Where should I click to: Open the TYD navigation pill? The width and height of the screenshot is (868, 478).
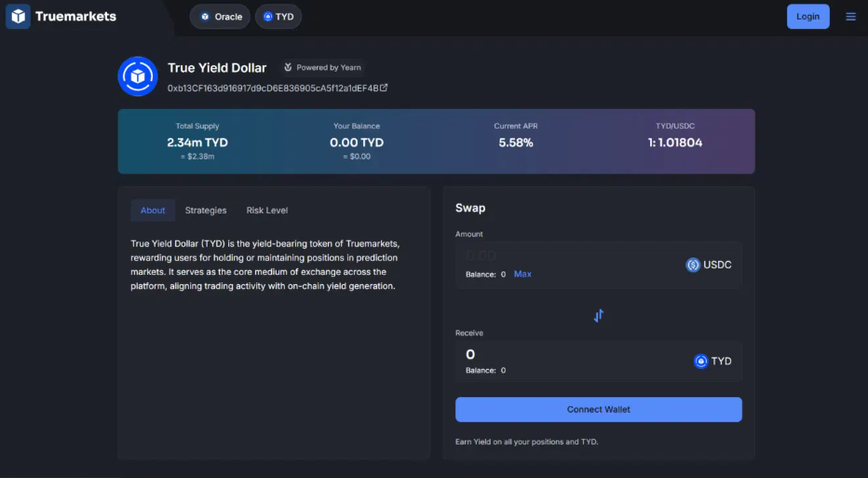click(x=278, y=17)
